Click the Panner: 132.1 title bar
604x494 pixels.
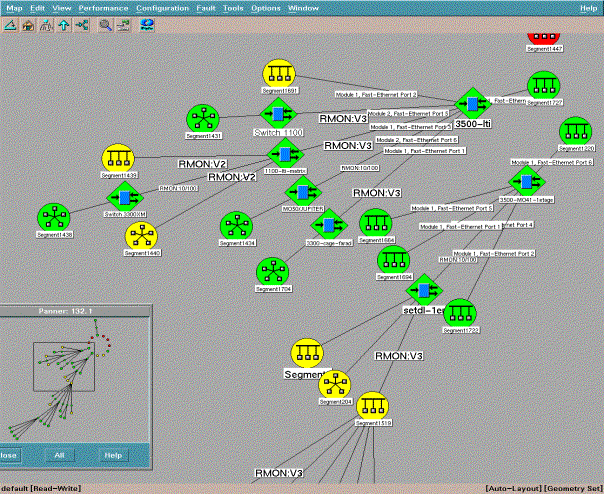pyautogui.click(x=75, y=311)
